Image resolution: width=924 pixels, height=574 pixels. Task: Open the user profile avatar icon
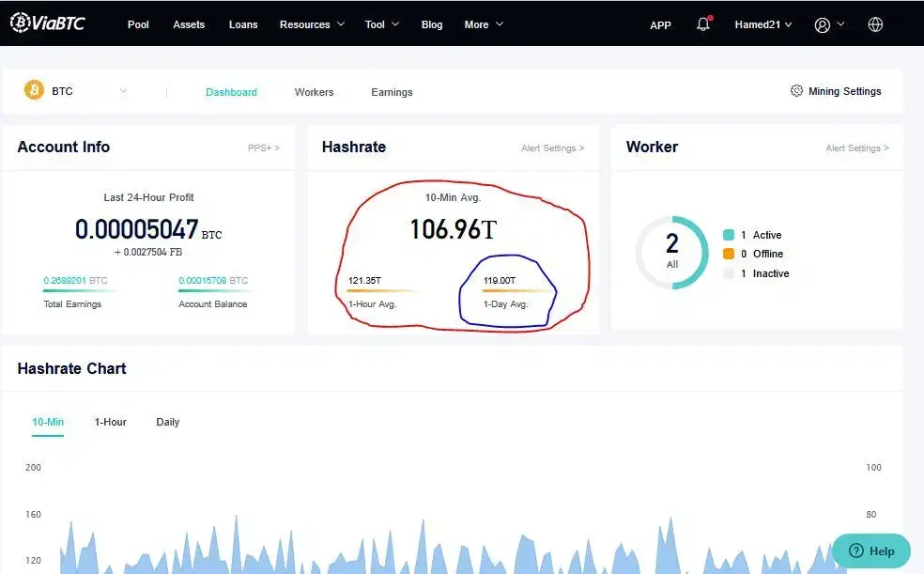pos(823,24)
